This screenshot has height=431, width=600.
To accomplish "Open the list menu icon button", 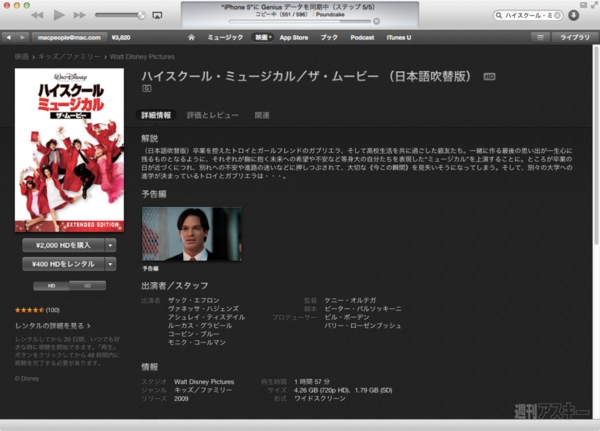I will pyautogui.click(x=540, y=37).
